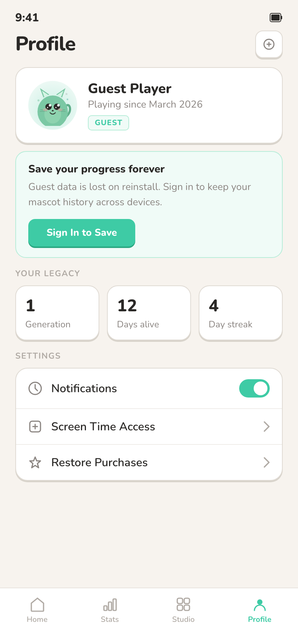The image size is (298, 644).
Task: Tap the Guest Player name heading
Action: tap(130, 89)
